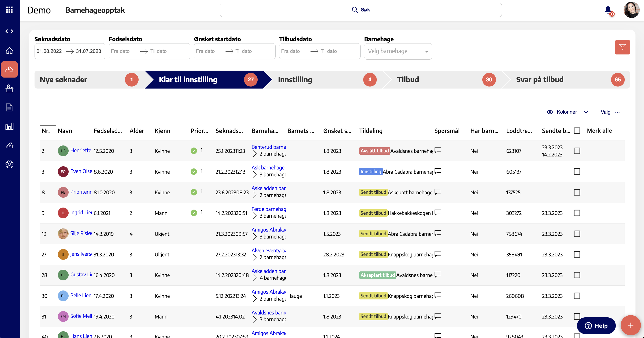Switch to Nye søknader stage

point(89,79)
